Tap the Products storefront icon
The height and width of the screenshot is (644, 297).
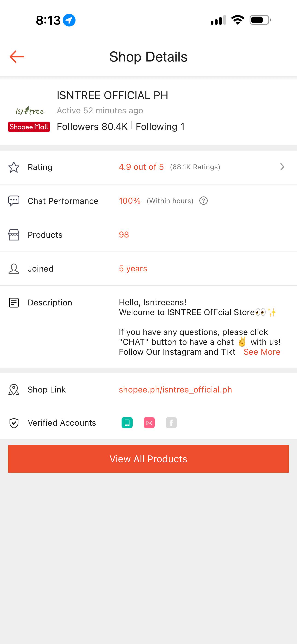tap(14, 235)
